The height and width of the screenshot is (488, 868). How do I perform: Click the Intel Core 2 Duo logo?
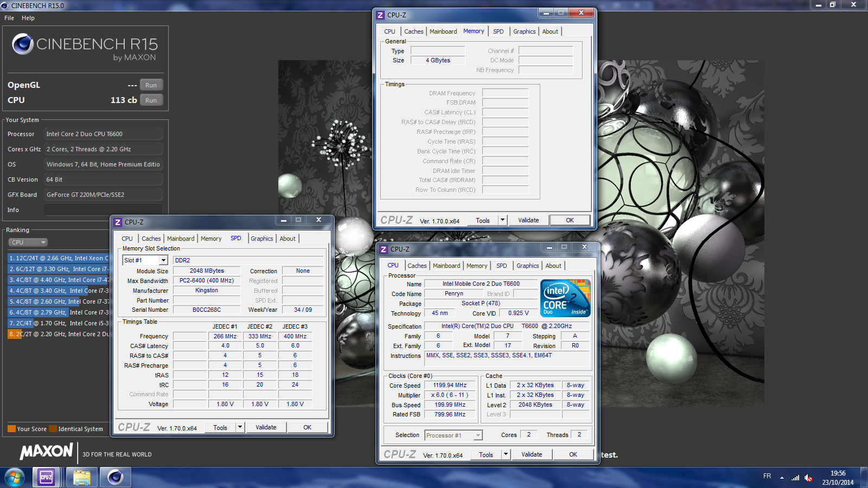[x=566, y=298]
